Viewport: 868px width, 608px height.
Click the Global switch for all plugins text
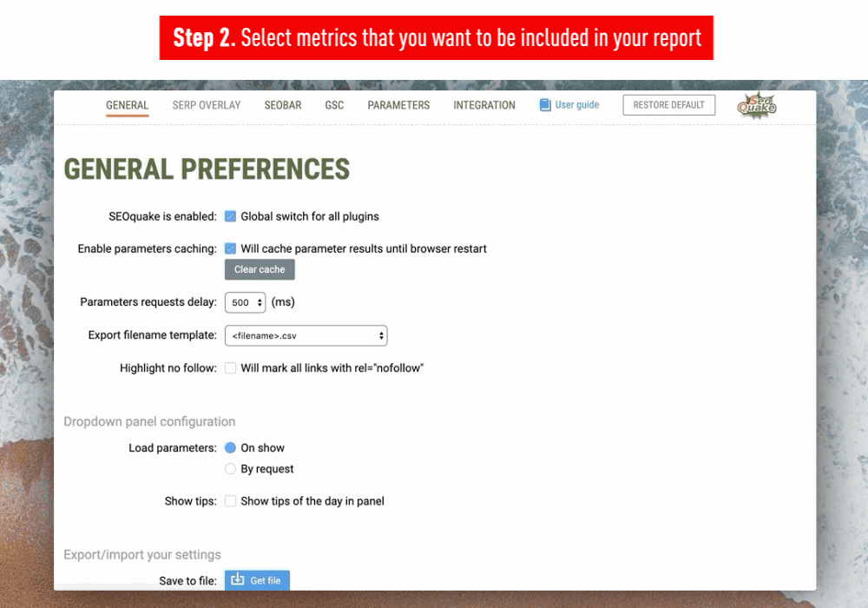[310, 216]
